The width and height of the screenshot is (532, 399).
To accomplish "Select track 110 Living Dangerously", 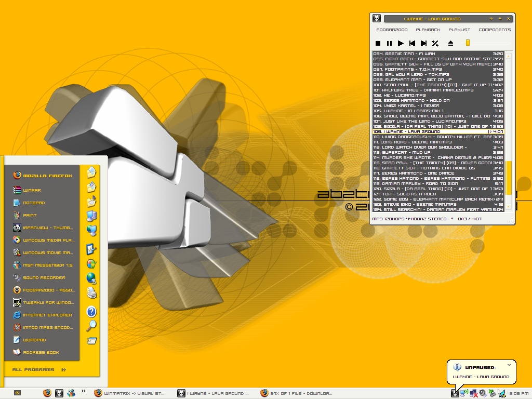I will [x=438, y=137].
